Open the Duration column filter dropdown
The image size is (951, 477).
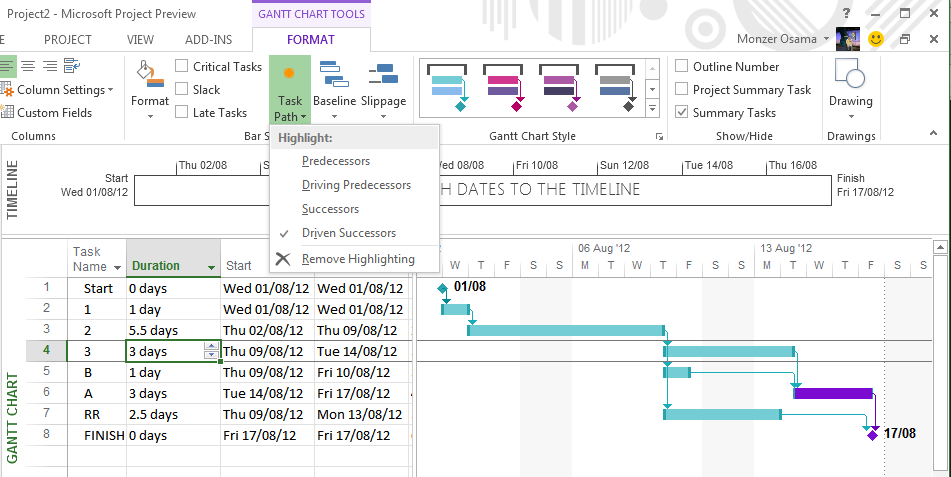(211, 267)
